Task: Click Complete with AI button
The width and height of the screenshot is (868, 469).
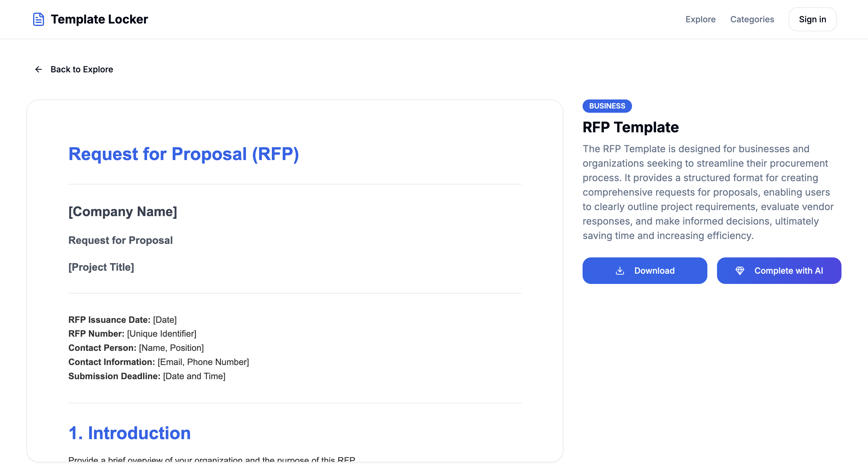Action: pos(779,271)
